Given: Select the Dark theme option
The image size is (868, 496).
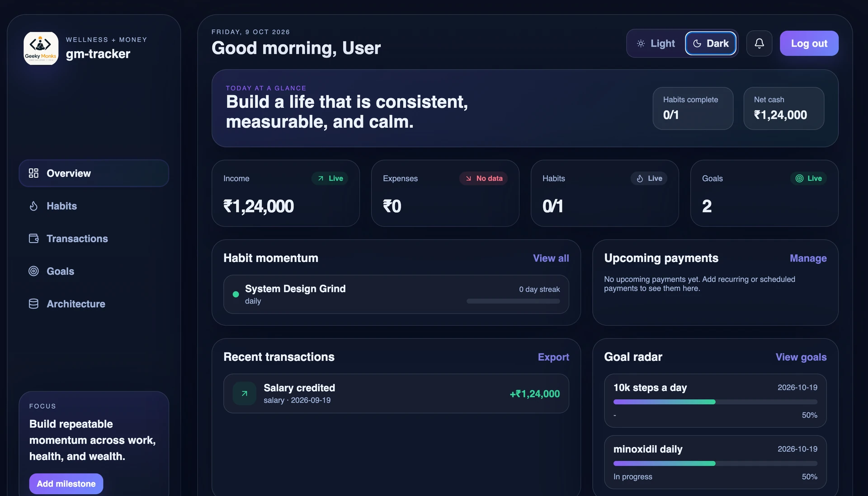Looking at the screenshot, I should pos(711,43).
